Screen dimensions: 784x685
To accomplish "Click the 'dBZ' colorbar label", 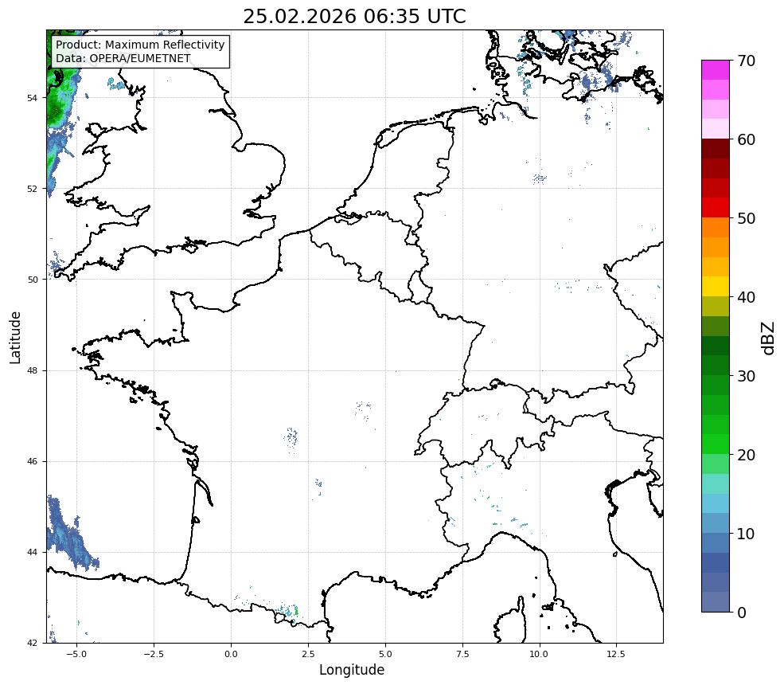I will pyautogui.click(x=768, y=338).
